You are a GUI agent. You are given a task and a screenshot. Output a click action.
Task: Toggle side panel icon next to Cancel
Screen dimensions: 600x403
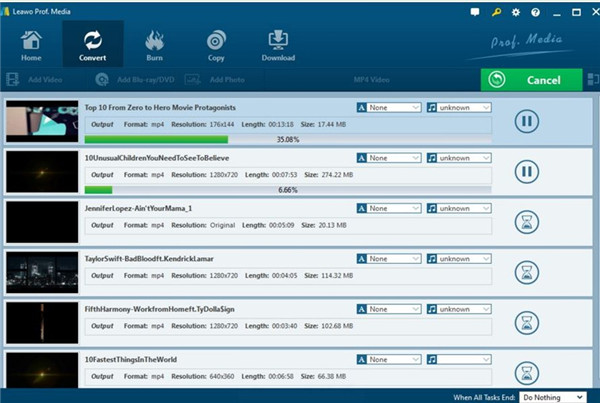pos(593,80)
